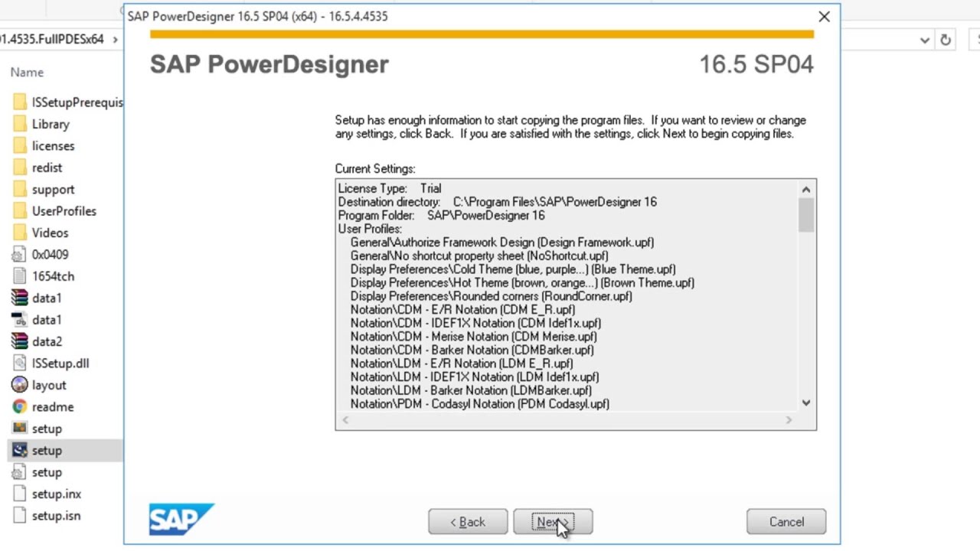The height and width of the screenshot is (551, 980).
Task: Select the setup.isn file icon
Action: click(x=20, y=516)
